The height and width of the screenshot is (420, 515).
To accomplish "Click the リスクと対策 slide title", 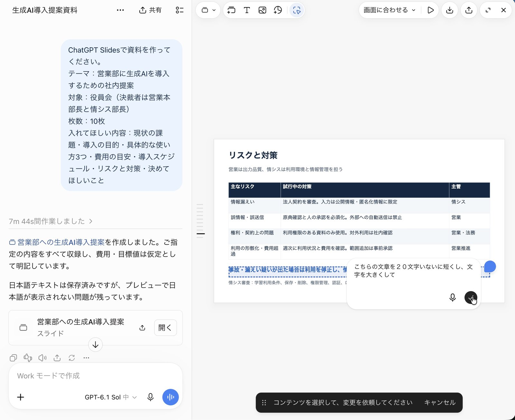I will click(253, 155).
